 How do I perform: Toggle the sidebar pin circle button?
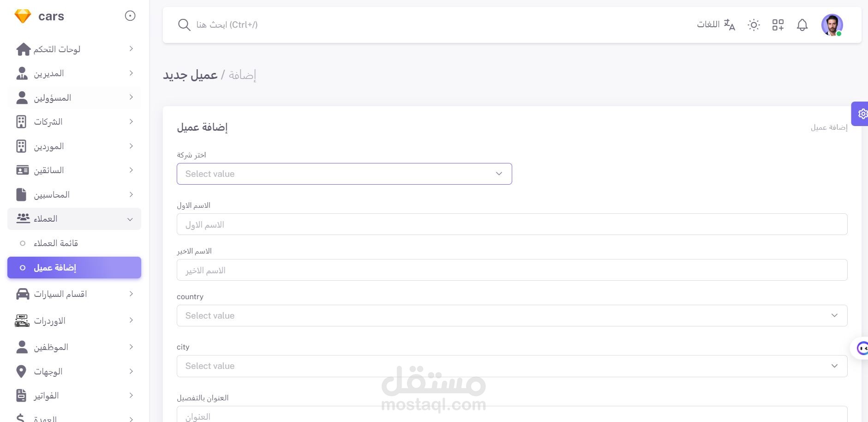(130, 16)
